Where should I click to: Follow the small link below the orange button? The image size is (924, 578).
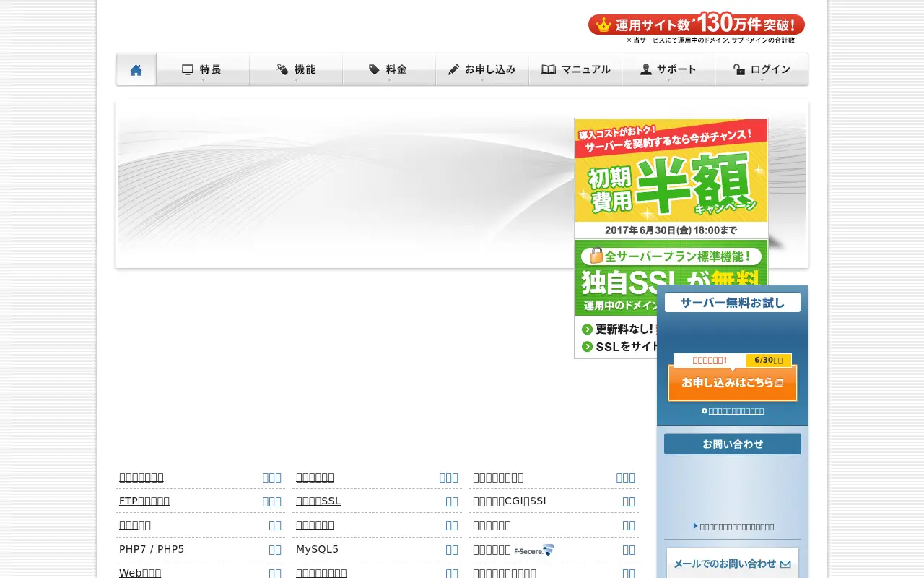(736, 411)
